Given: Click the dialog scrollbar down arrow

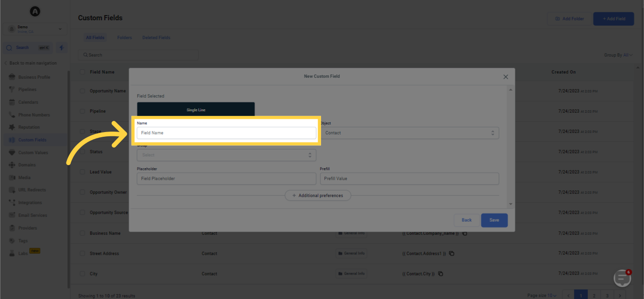Looking at the screenshot, I should coord(511,204).
